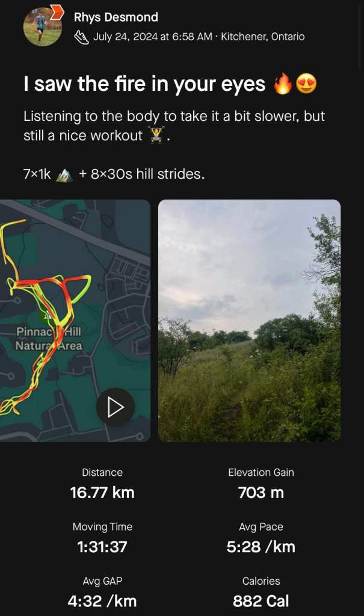Screen dimensions: 364x616
Task: Tap the orange subscriber chevron badge
Action: 57,12
